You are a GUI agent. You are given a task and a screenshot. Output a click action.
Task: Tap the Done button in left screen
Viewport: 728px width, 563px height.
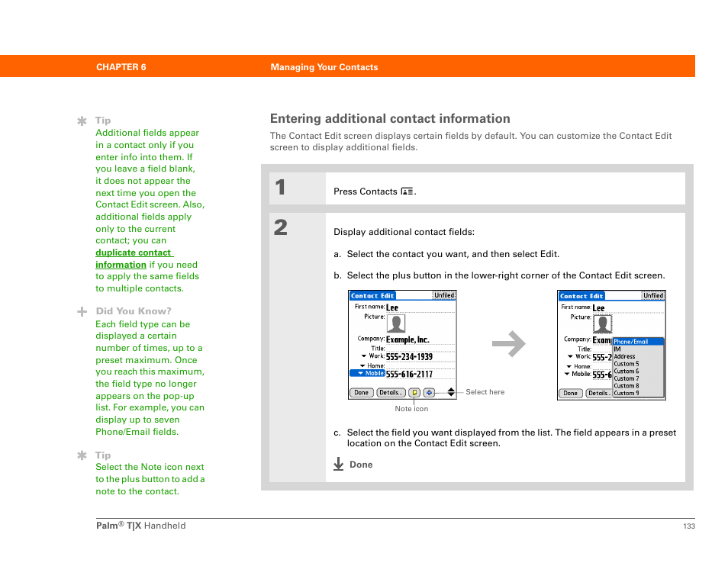[361, 393]
